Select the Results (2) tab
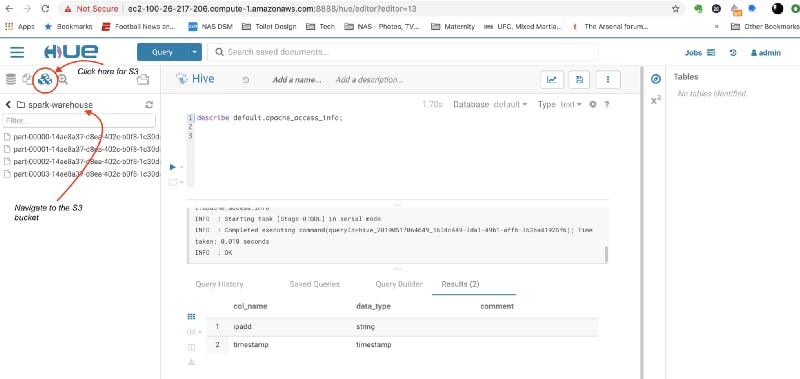800x379 pixels. 460,284
